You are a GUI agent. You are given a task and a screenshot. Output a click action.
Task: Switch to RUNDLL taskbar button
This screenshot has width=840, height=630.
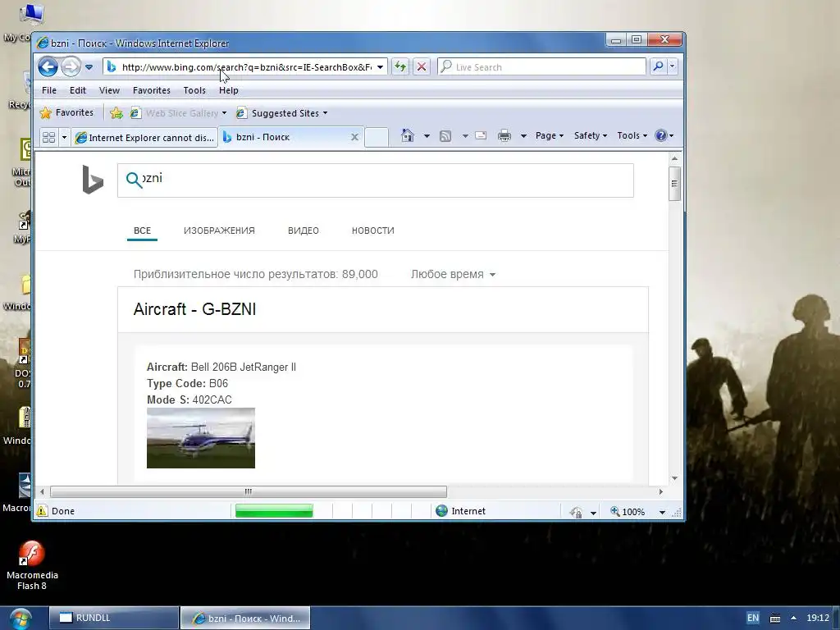[113, 619]
